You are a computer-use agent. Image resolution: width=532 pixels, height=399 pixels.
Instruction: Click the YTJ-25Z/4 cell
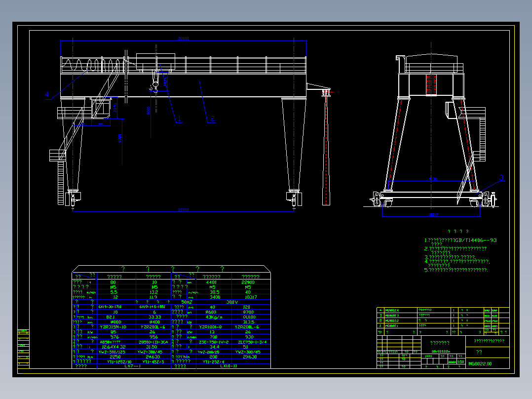click(213, 362)
